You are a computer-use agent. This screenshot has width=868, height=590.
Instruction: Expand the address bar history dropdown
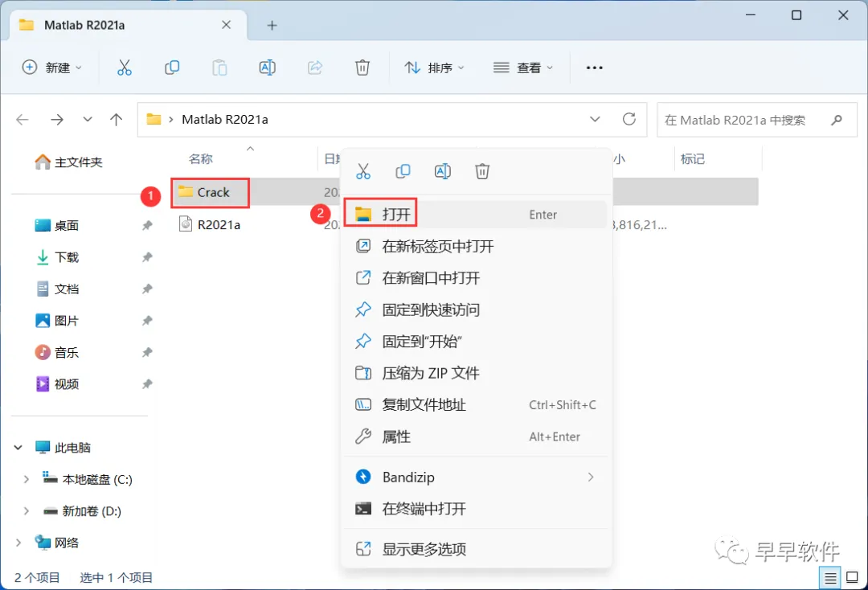(x=595, y=119)
